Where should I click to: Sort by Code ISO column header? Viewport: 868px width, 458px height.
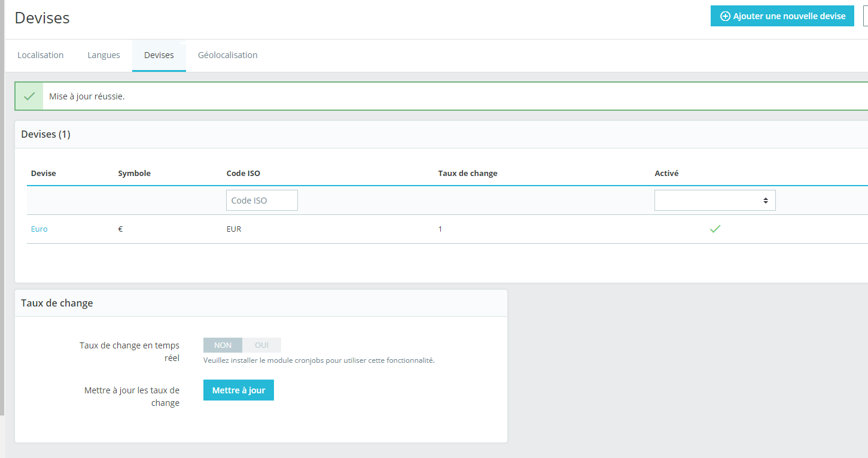point(243,173)
